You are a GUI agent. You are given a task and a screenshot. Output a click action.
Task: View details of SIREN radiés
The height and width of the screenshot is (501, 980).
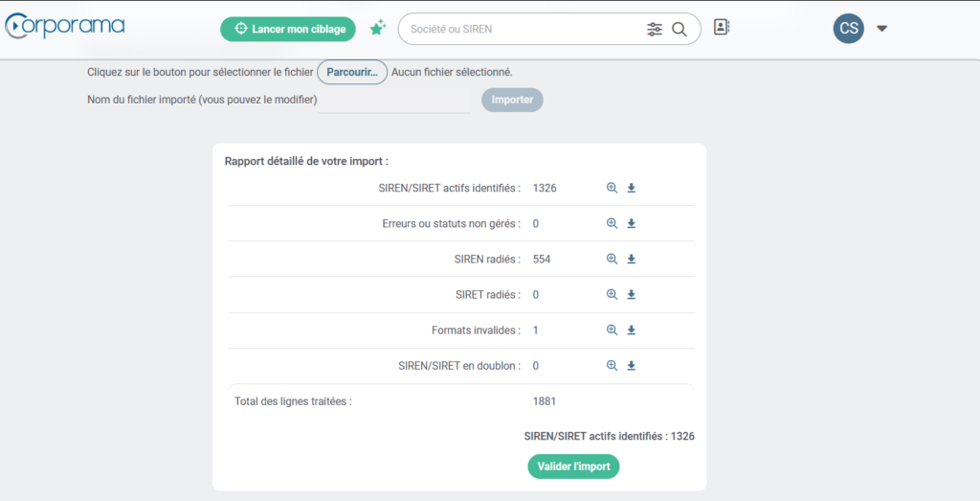click(612, 260)
